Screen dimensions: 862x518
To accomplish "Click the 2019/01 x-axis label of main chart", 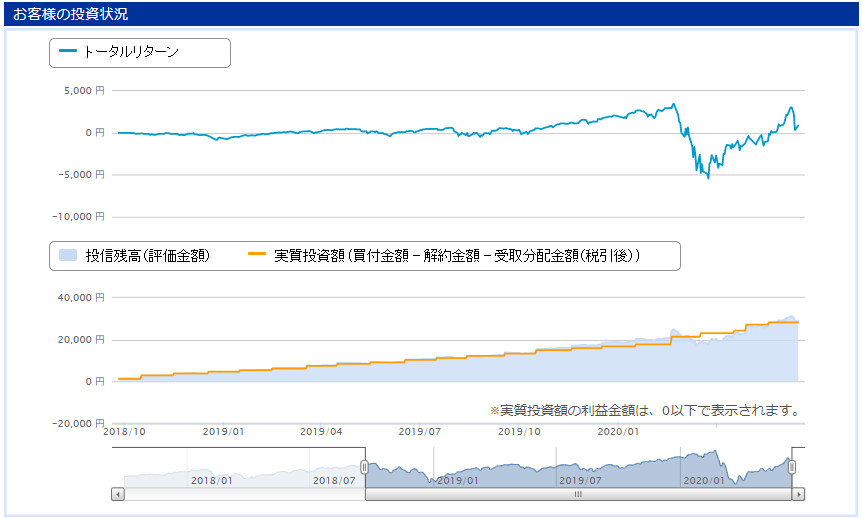I will pos(223,432).
